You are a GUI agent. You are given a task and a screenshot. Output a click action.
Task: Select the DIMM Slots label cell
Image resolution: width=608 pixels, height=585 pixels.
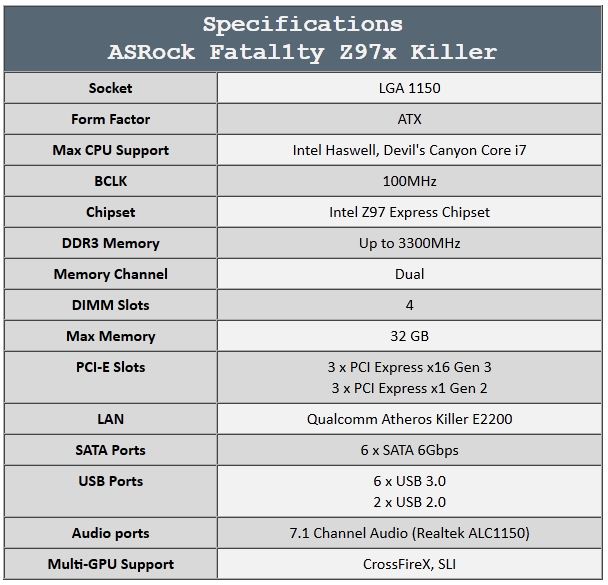click(111, 305)
